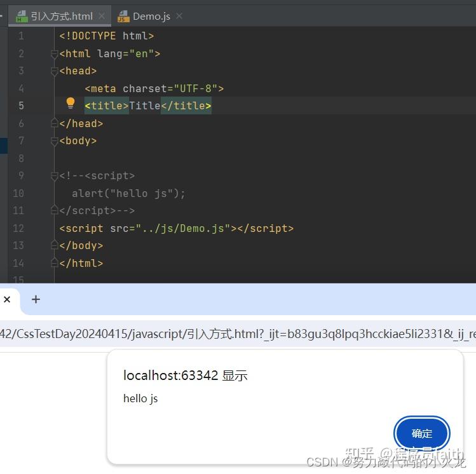Collapse the closing head fold marker on line 6

55,123
